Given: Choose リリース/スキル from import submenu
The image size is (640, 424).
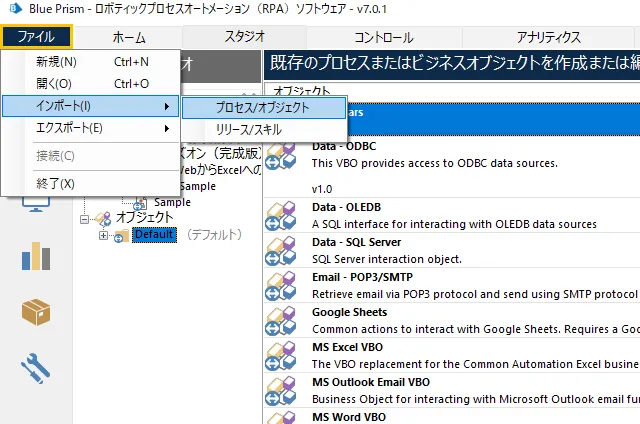Looking at the screenshot, I should (249, 129).
